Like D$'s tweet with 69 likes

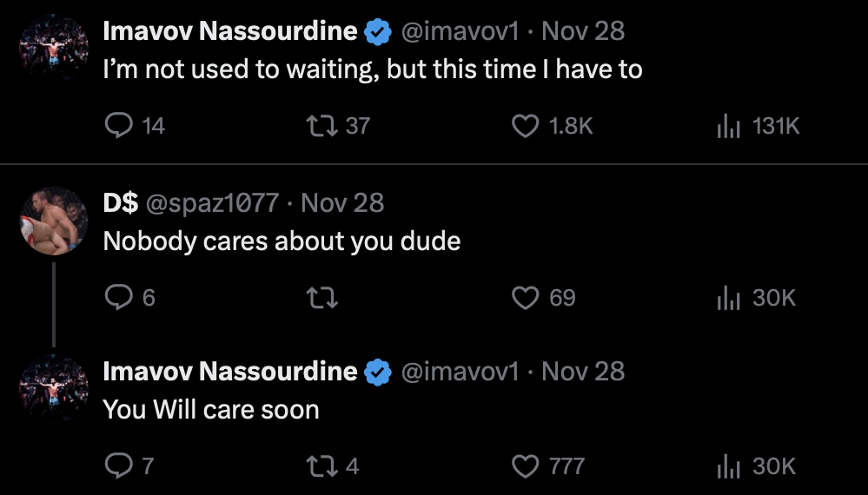click(525, 298)
